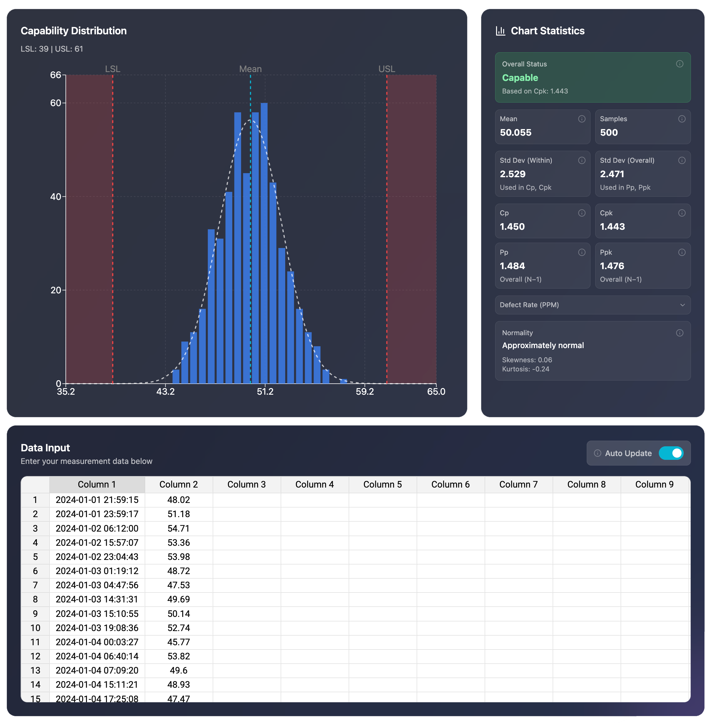The image size is (712, 728).
Task: Click the Cpk info icon
Action: click(682, 213)
